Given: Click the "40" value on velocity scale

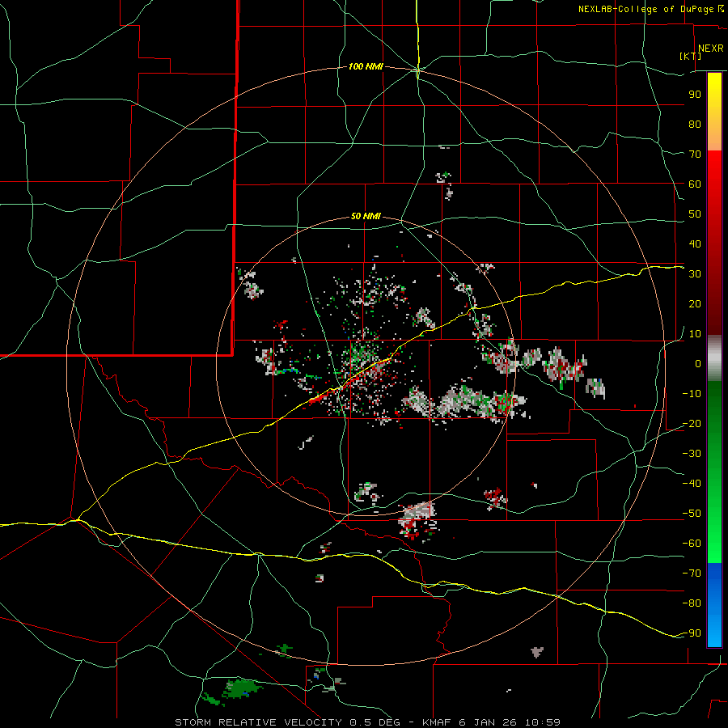Looking at the screenshot, I should pos(695,244).
